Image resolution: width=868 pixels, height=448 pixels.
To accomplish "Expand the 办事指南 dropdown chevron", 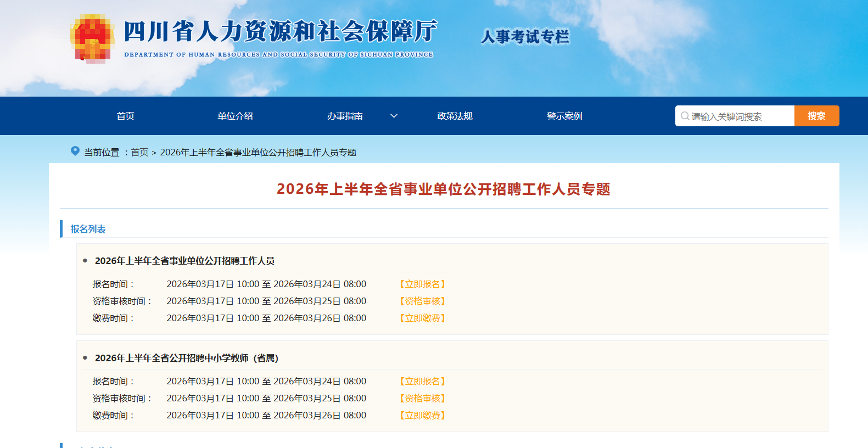I will (x=394, y=116).
